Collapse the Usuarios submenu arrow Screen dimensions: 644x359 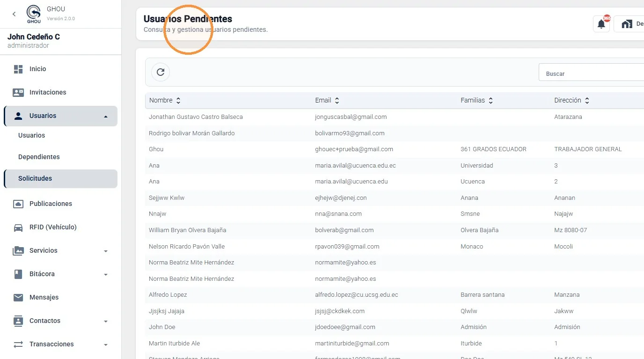106,117
